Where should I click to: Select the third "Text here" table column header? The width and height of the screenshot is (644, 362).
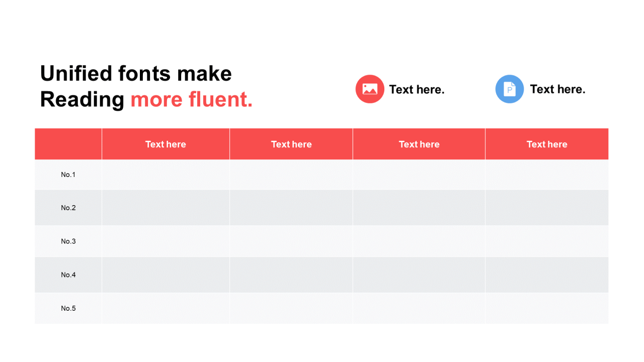[x=419, y=144]
